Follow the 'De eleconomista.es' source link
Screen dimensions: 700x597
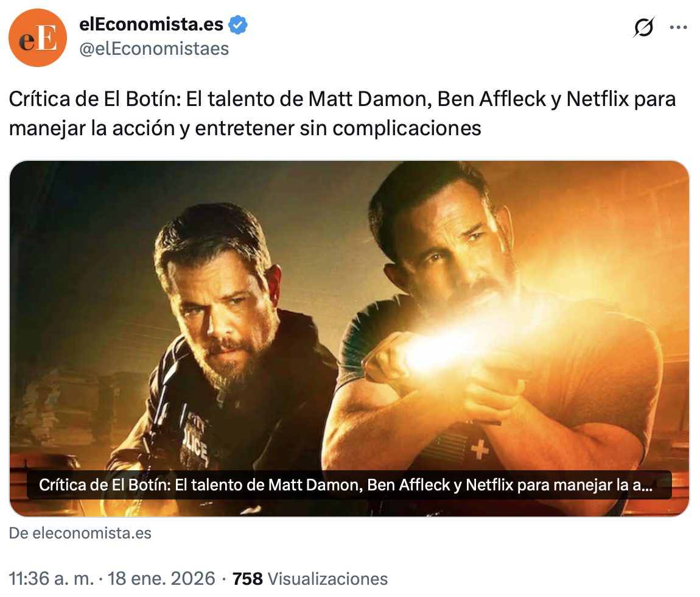(x=80, y=533)
